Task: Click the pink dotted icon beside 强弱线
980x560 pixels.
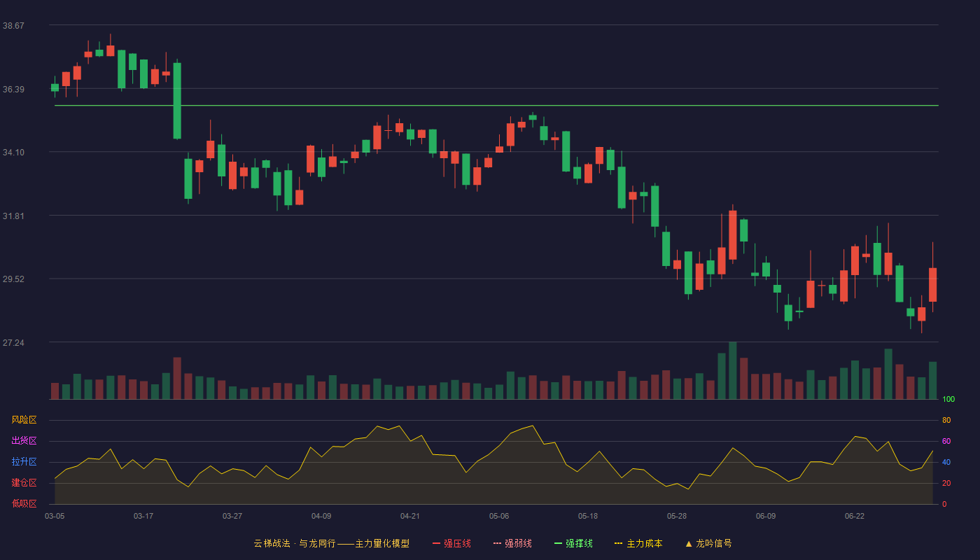Action: click(x=497, y=543)
